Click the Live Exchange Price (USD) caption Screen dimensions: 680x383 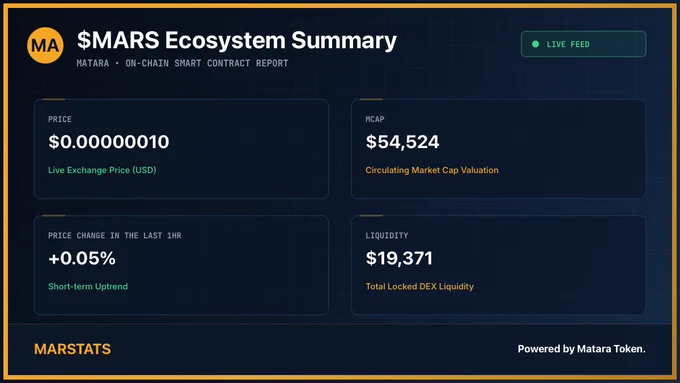[102, 170]
